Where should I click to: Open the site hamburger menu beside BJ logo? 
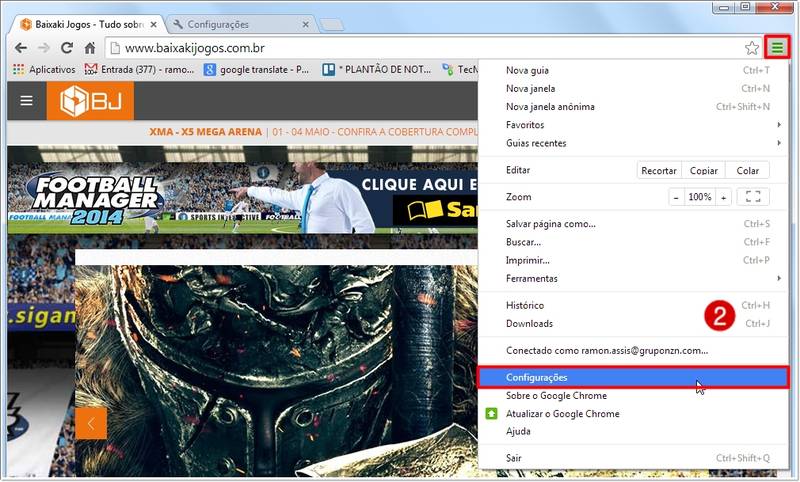(27, 101)
